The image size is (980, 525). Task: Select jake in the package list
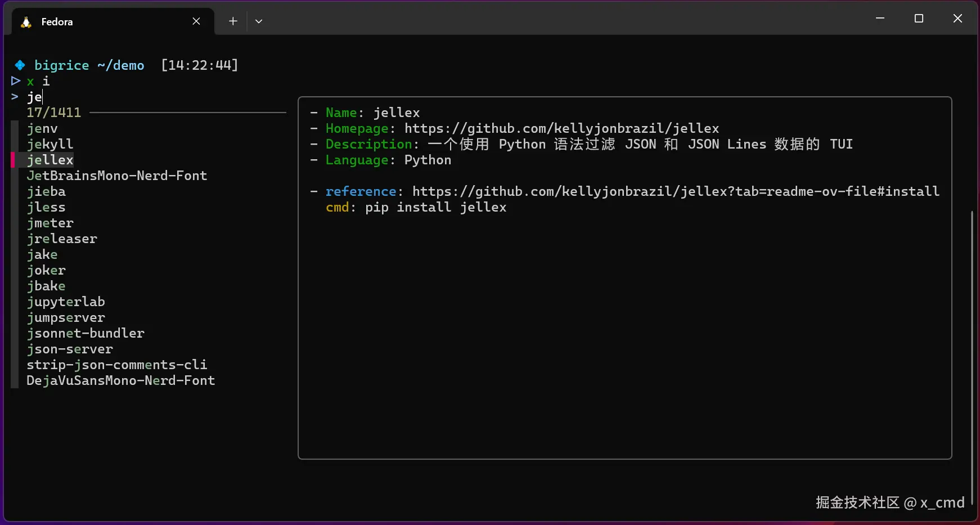coord(42,255)
